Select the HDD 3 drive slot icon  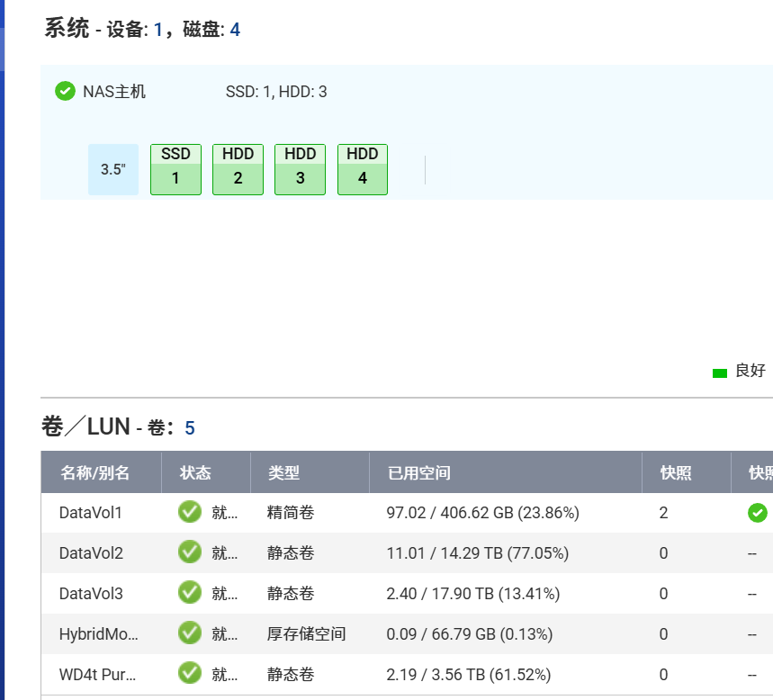299,168
